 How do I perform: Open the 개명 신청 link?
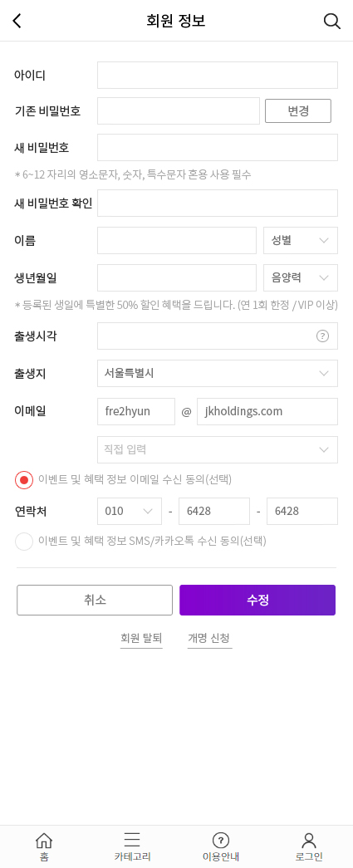pos(209,638)
